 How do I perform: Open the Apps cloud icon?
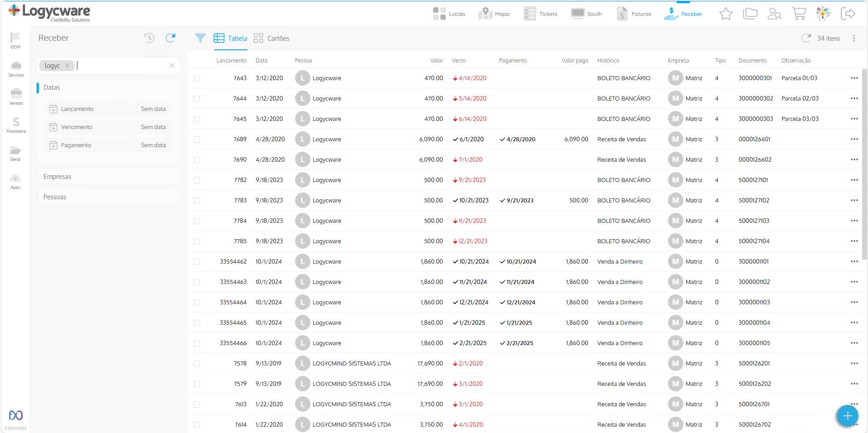click(15, 181)
